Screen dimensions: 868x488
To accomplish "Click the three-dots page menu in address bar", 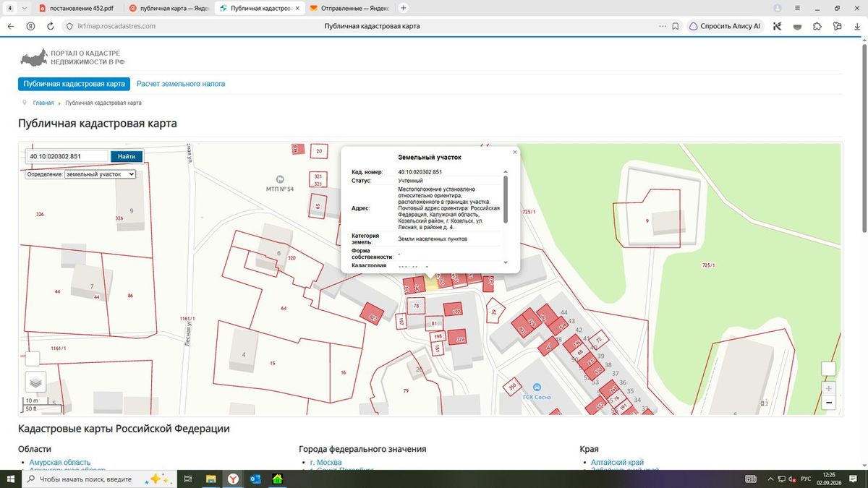I will 662,25.
